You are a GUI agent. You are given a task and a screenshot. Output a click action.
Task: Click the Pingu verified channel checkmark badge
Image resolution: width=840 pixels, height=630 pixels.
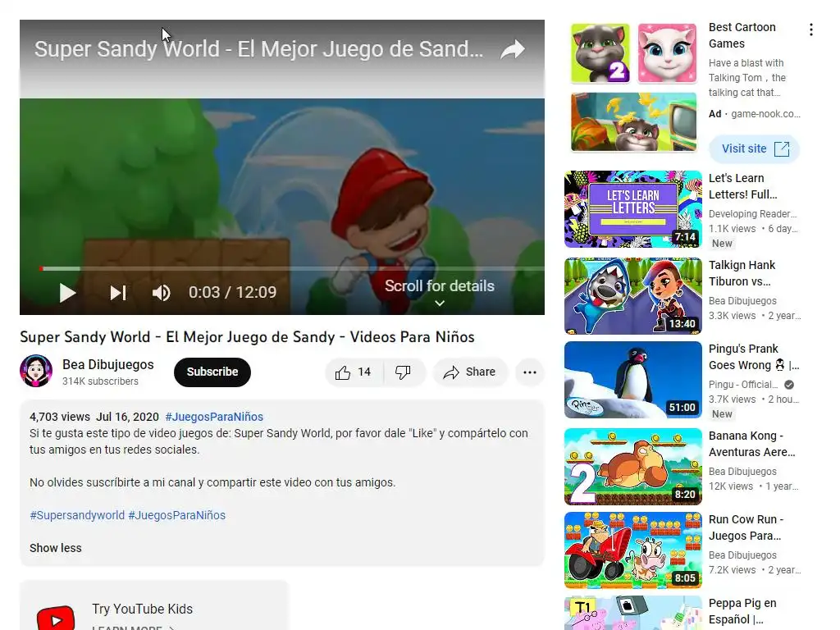coord(789,385)
